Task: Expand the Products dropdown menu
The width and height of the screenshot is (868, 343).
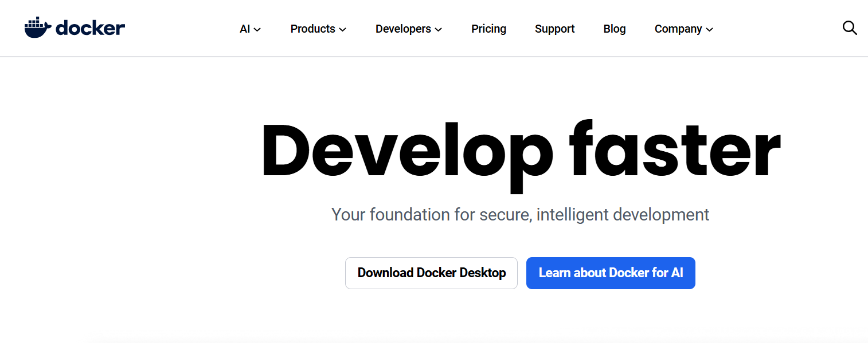Action: 318,29
